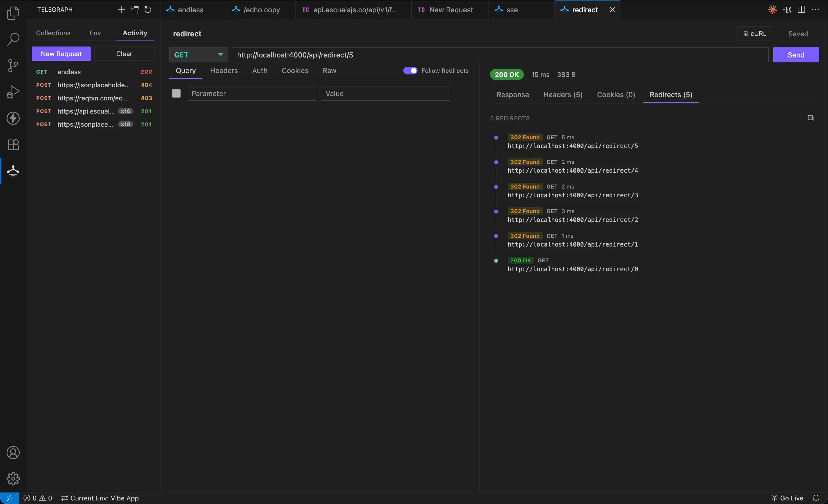This screenshot has width=828, height=504.
Task: Open the GET method dropdown
Action: pyautogui.click(x=199, y=55)
